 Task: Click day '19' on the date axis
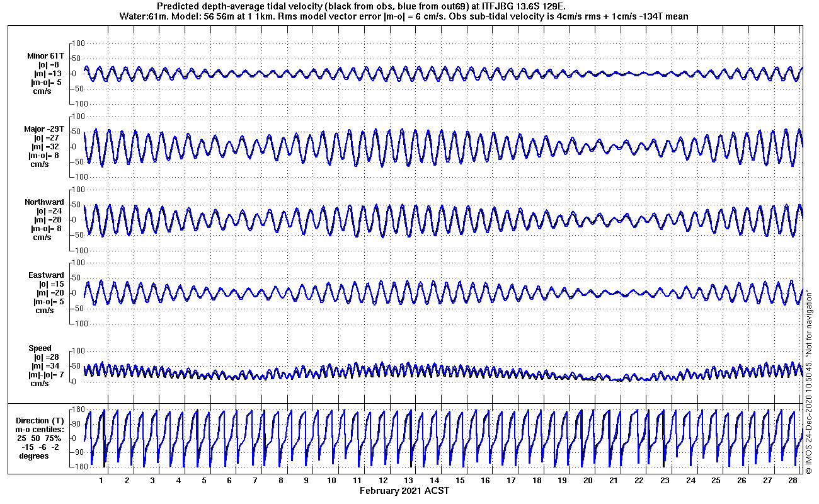(562, 481)
